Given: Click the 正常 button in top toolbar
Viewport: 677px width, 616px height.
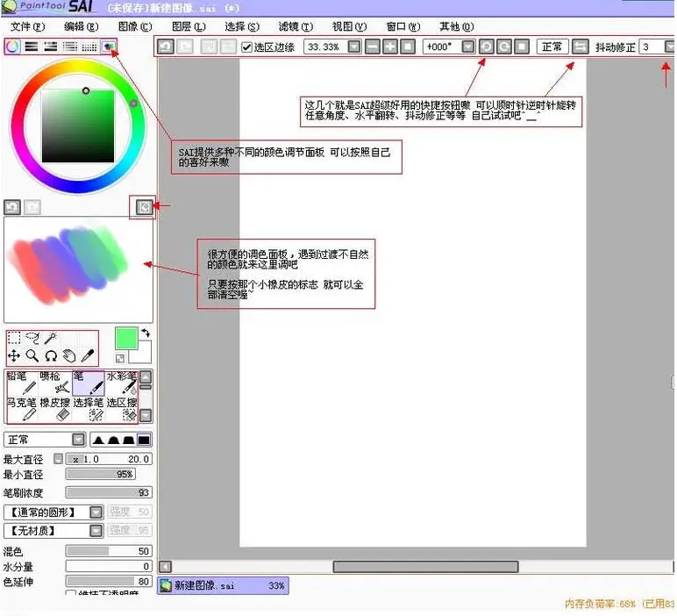Looking at the screenshot, I should point(552,47).
